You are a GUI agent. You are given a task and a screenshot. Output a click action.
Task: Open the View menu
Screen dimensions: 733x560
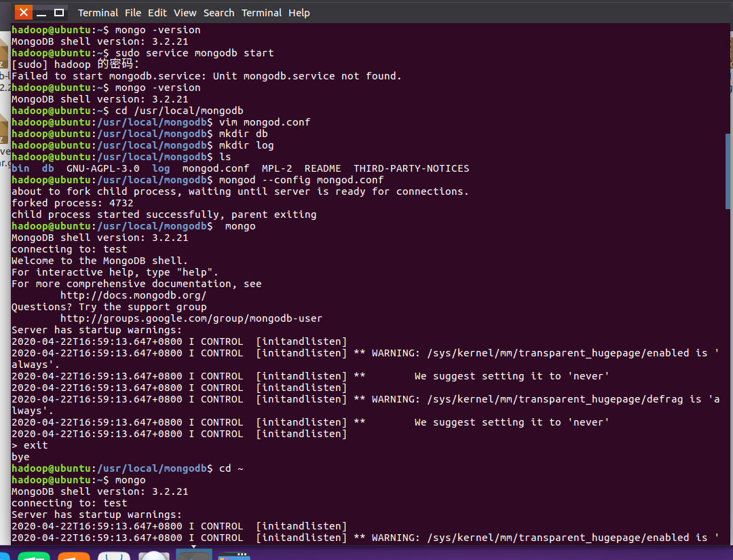pyautogui.click(x=185, y=13)
